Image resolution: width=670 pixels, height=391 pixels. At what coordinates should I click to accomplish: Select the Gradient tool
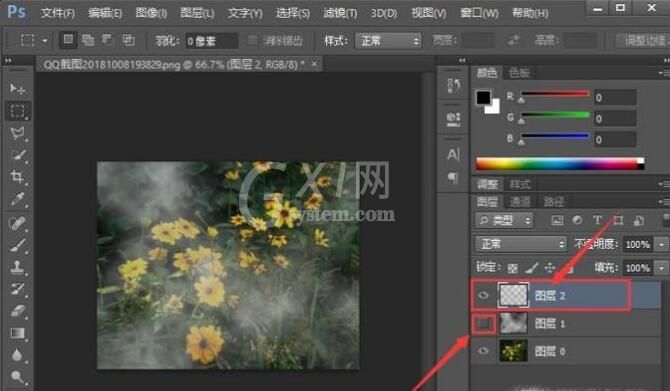18,333
